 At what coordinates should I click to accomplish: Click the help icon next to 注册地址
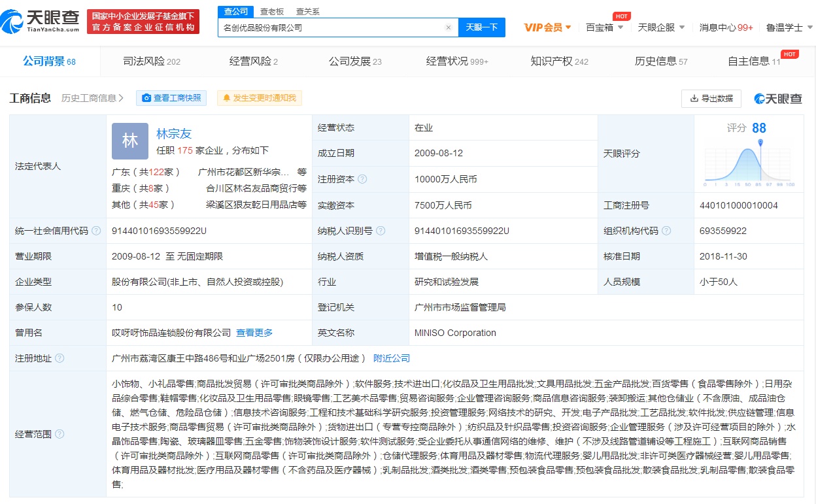[x=59, y=358]
